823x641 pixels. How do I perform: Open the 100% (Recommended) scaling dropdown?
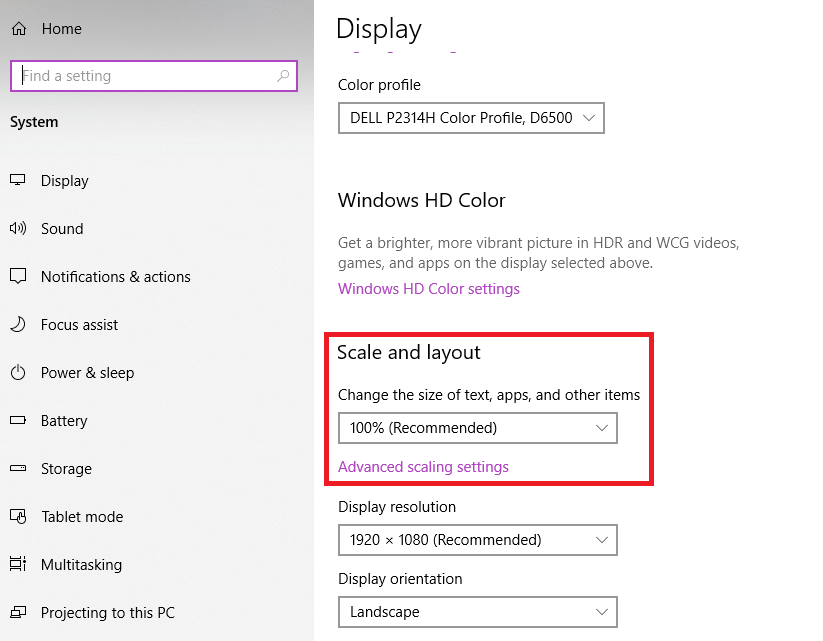(477, 428)
